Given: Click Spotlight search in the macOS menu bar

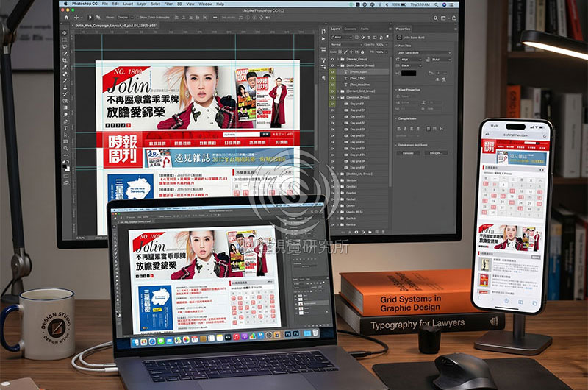Looking at the screenshot, I should point(436,4).
